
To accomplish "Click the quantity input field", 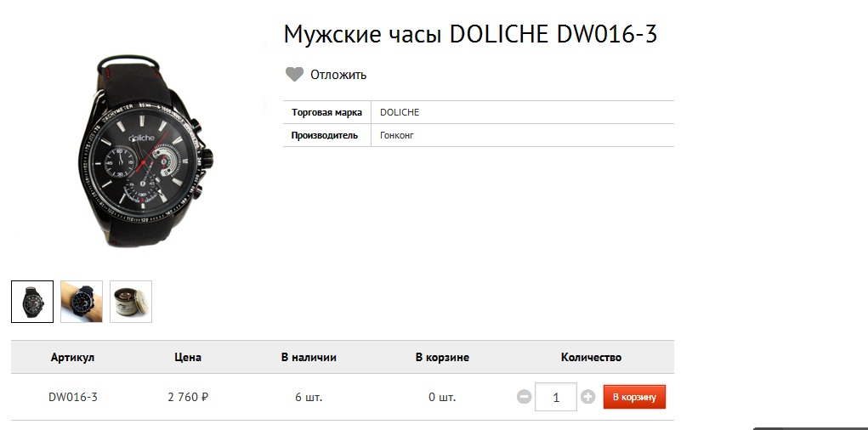I will click(556, 397).
